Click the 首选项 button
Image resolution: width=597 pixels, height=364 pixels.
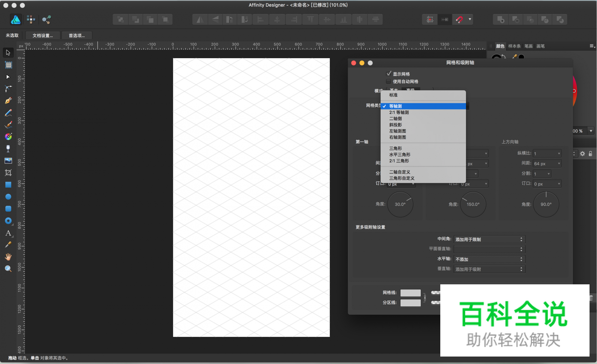point(77,36)
